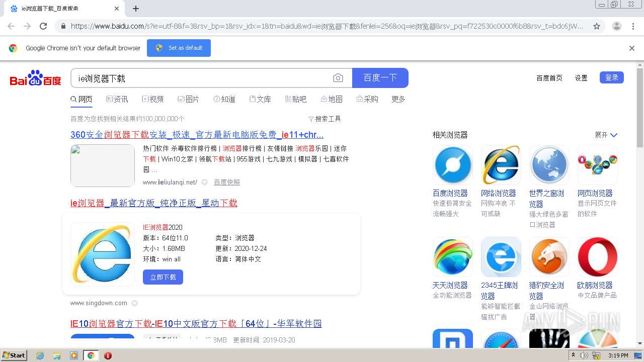644x362 pixels.
Task: Select 文库 search tab
Action: (x=260, y=100)
